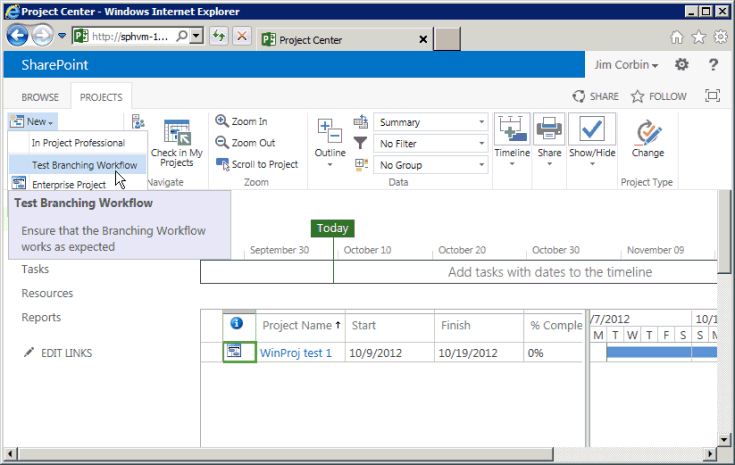Click the Zoom In button

coord(241,121)
